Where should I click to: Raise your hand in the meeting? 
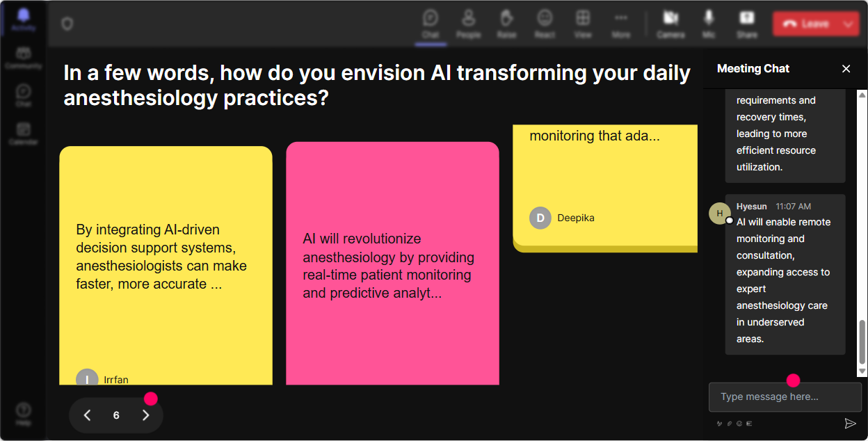coord(506,24)
